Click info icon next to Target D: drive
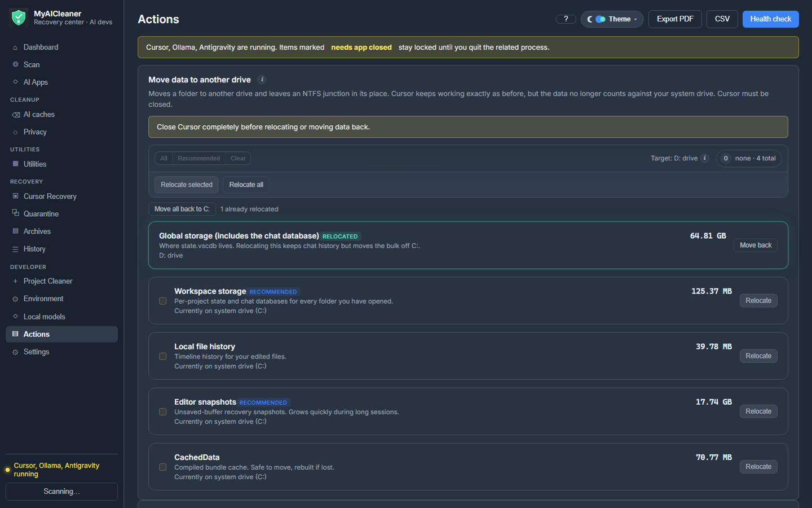812x508 pixels. tap(704, 158)
